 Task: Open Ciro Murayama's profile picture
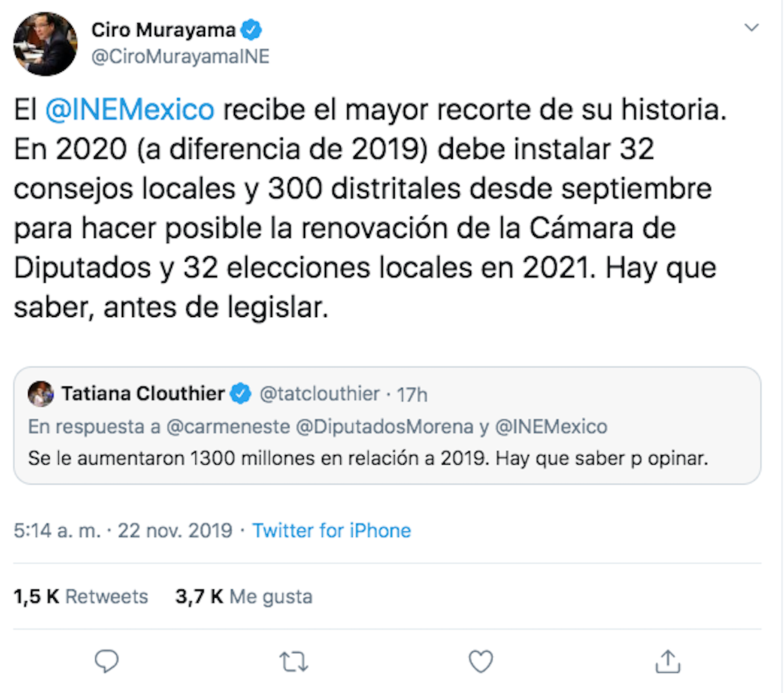pyautogui.click(x=45, y=43)
